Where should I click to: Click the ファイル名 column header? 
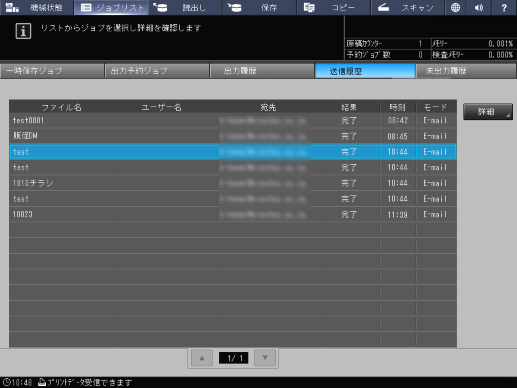(x=61, y=107)
